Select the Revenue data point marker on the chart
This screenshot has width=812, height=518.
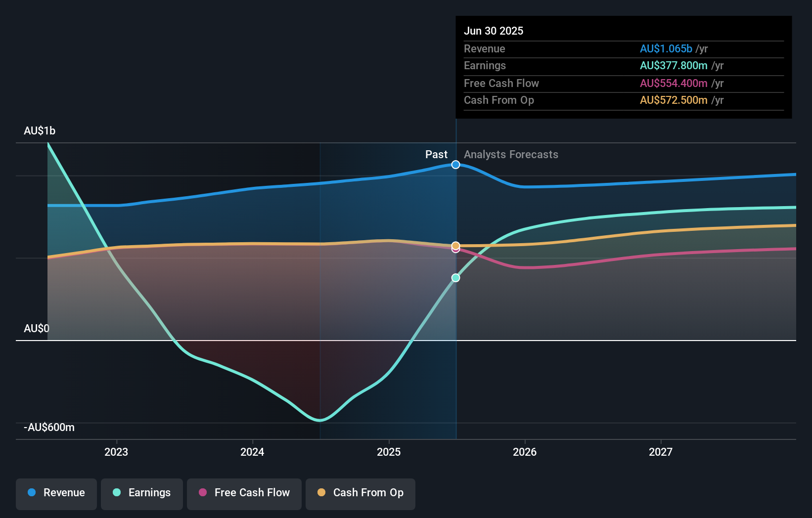click(455, 165)
